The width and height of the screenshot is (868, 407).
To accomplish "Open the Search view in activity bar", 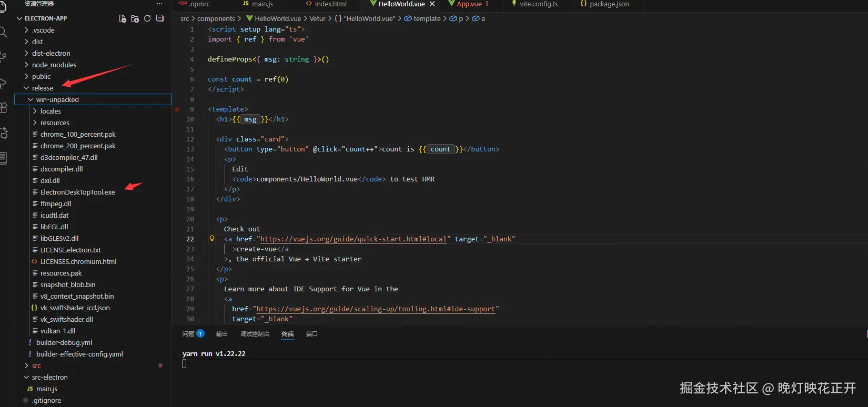I will [x=3, y=33].
